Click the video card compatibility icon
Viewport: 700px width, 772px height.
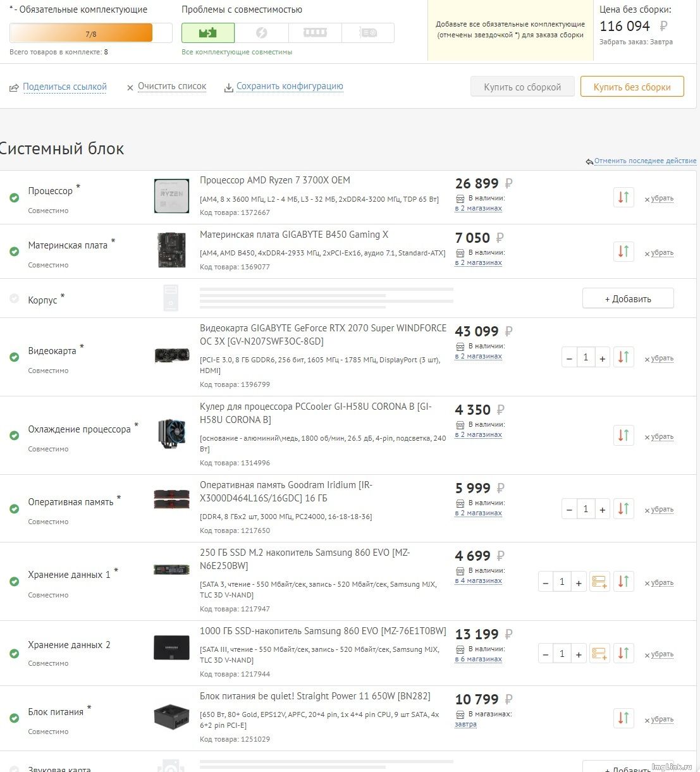pyautogui.click(x=368, y=33)
